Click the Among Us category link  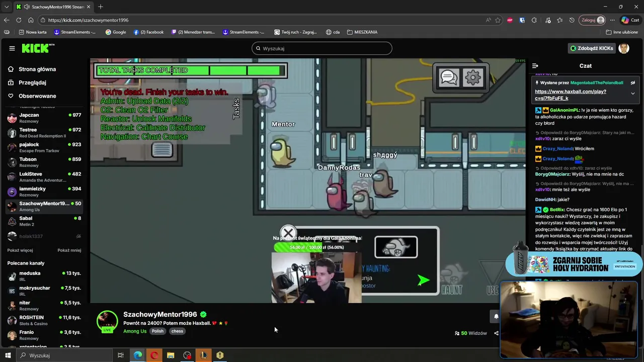pos(135,331)
